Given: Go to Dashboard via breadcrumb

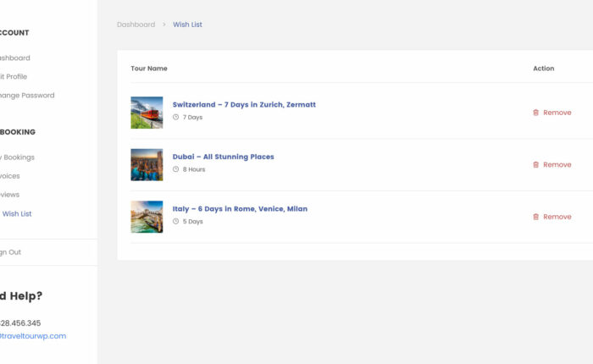Looking at the screenshot, I should 136,25.
